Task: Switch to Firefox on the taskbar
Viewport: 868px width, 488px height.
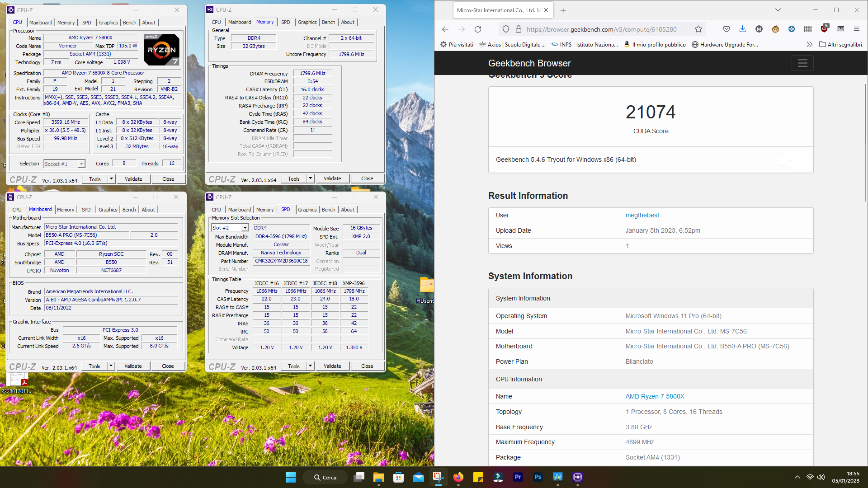Action: [x=458, y=477]
